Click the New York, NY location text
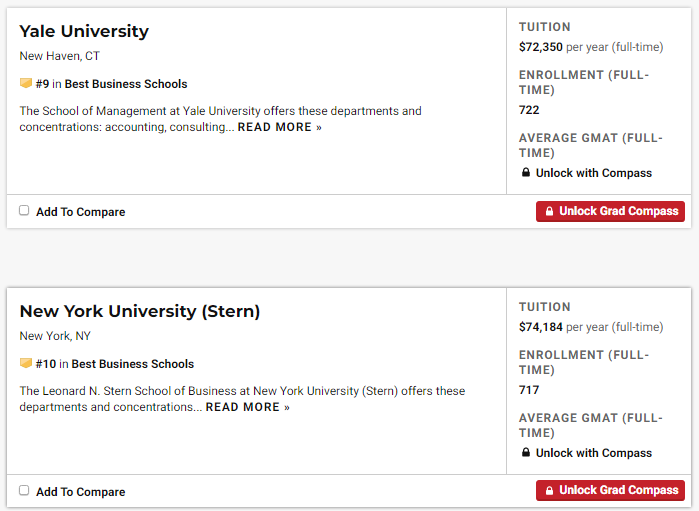Image resolution: width=699 pixels, height=511 pixels. (55, 336)
